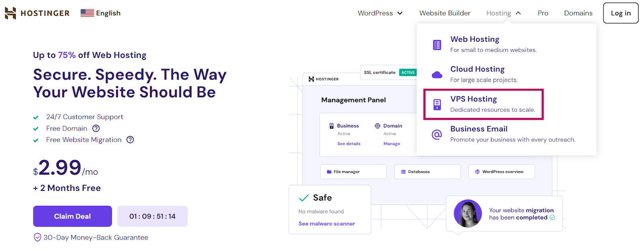Click help icon next to Free Website Migration
The height and width of the screenshot is (250, 644).
point(130,140)
